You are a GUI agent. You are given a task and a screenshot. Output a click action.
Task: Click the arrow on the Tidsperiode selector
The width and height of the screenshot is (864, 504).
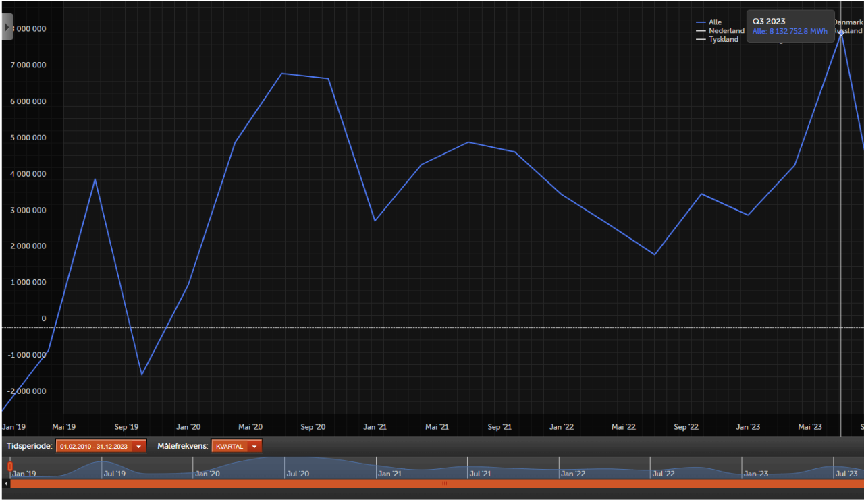139,447
